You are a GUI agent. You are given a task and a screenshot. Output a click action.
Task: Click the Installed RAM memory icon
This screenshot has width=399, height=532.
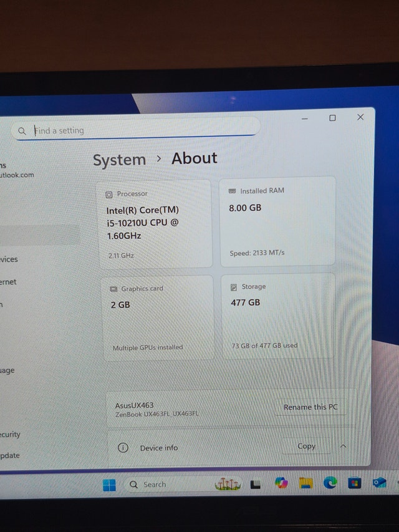[232, 191]
